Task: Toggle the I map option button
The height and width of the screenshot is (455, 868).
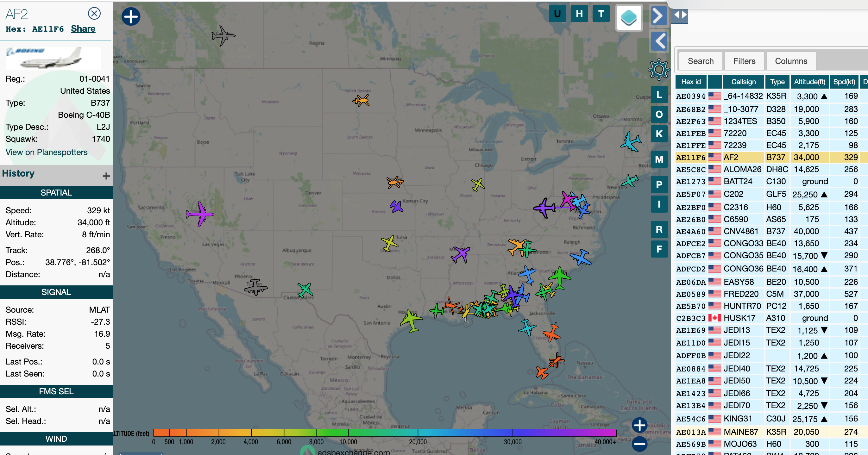Action: coord(659,204)
